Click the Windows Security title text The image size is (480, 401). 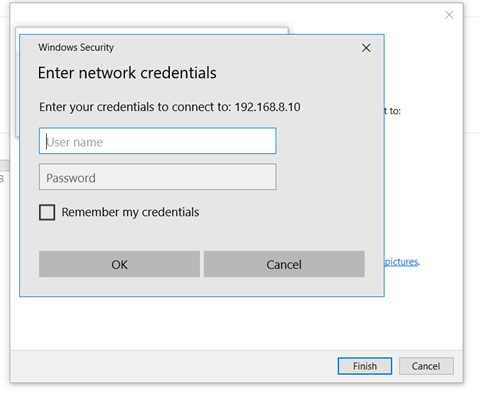(x=76, y=47)
